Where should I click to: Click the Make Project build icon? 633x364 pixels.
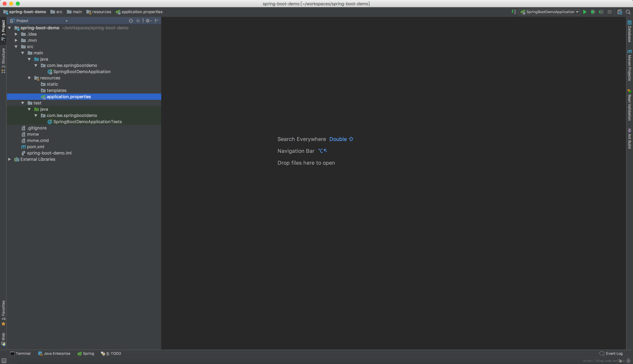pyautogui.click(x=514, y=12)
